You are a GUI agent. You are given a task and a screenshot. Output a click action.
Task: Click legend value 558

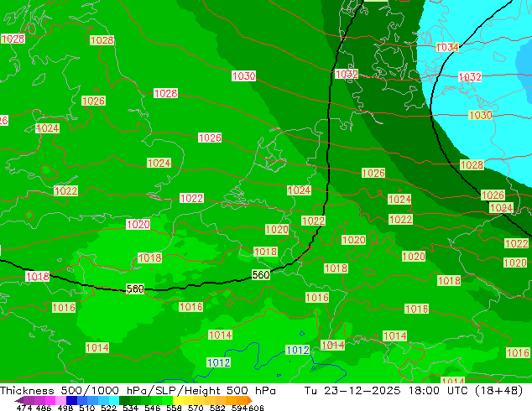point(174,408)
